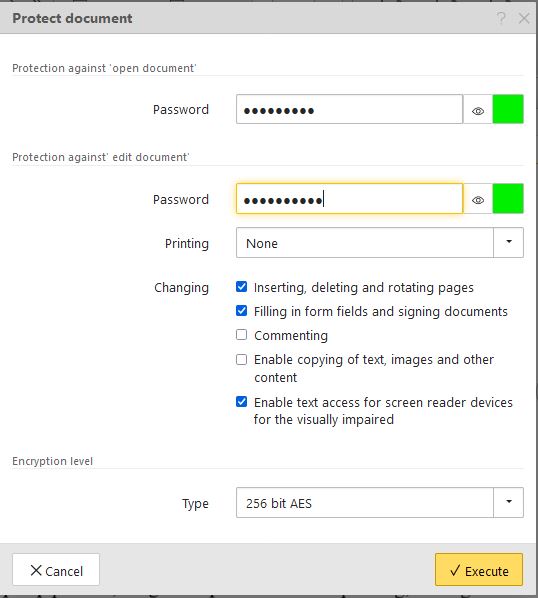Show the open-document password with the eye icon

pos(478,111)
